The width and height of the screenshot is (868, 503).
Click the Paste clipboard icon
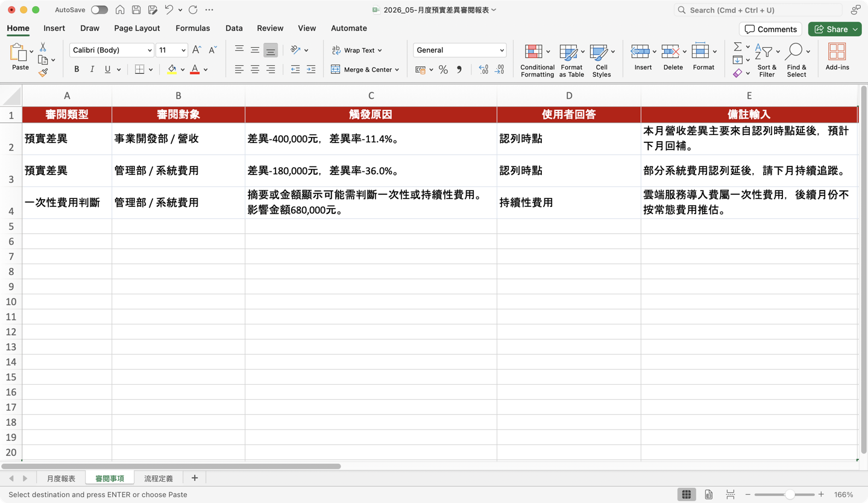click(x=18, y=53)
